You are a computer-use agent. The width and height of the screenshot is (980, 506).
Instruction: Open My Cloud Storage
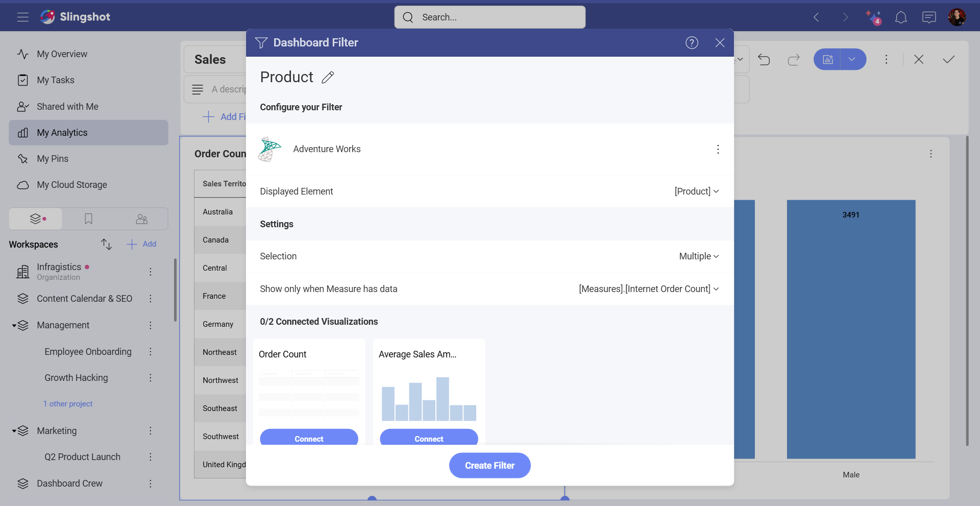click(x=88, y=185)
